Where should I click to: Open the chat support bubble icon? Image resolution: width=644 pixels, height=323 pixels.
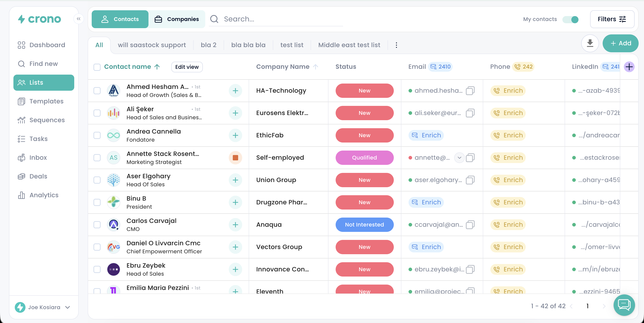tap(624, 305)
